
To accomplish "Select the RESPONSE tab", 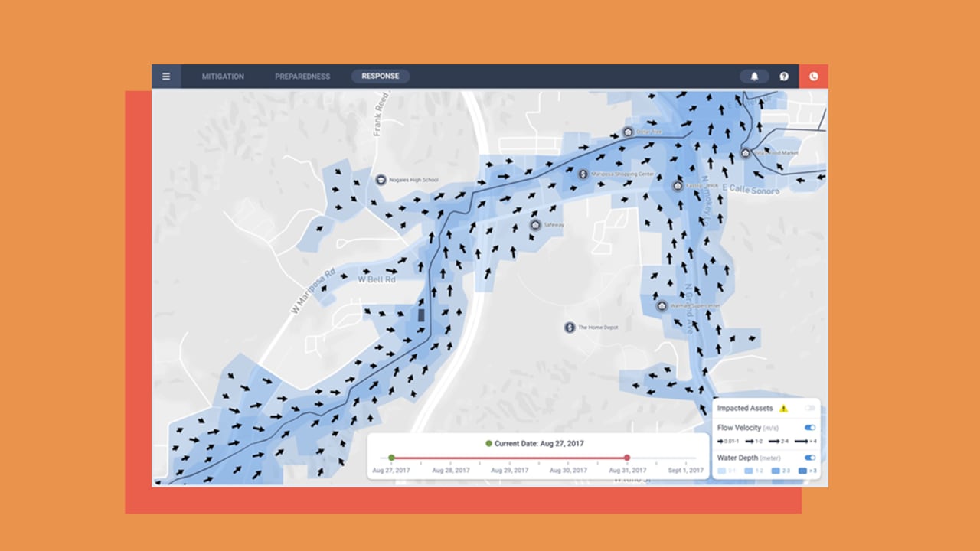I will pyautogui.click(x=380, y=76).
